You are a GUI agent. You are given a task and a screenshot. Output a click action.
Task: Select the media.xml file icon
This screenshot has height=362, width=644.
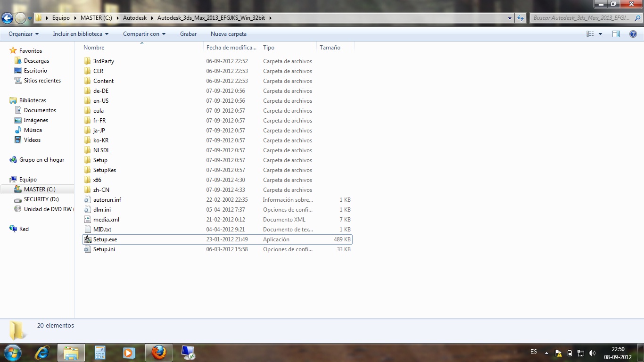pos(87,220)
